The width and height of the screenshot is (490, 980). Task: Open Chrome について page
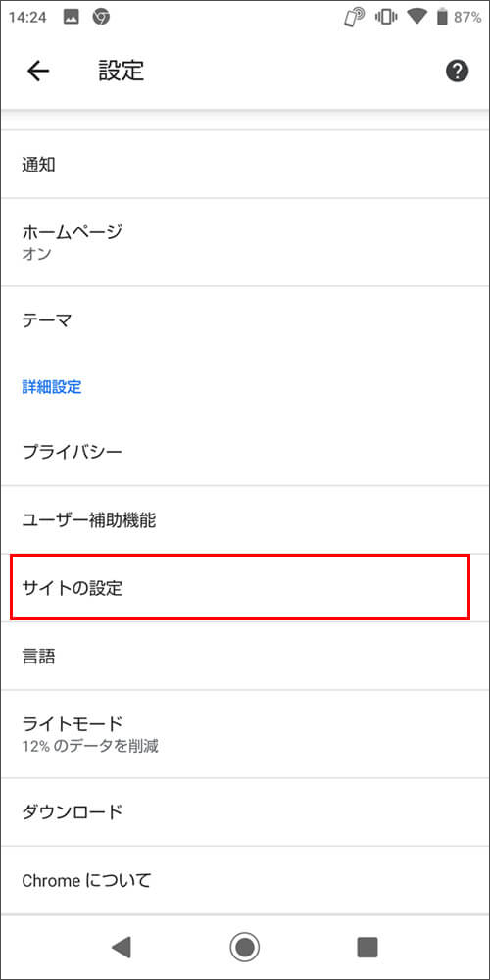tap(245, 881)
